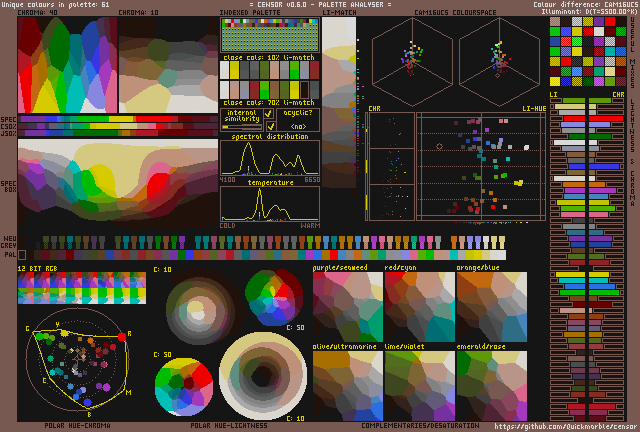Screen dimensions: 640x432
Task: Click the 'COMPLEMENTARIES/DESATURATION' caption
Action: (x=420, y=425)
